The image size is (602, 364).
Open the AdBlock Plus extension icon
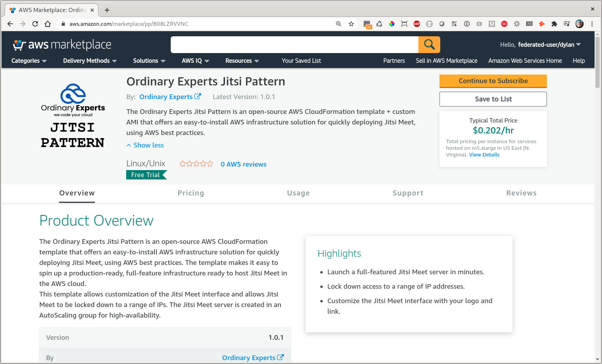tap(417, 24)
